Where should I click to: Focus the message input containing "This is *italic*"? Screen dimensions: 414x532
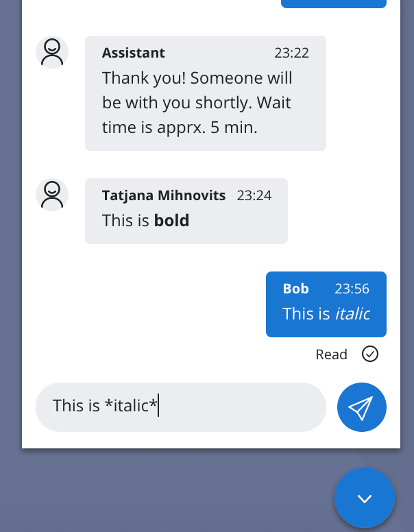(x=180, y=406)
